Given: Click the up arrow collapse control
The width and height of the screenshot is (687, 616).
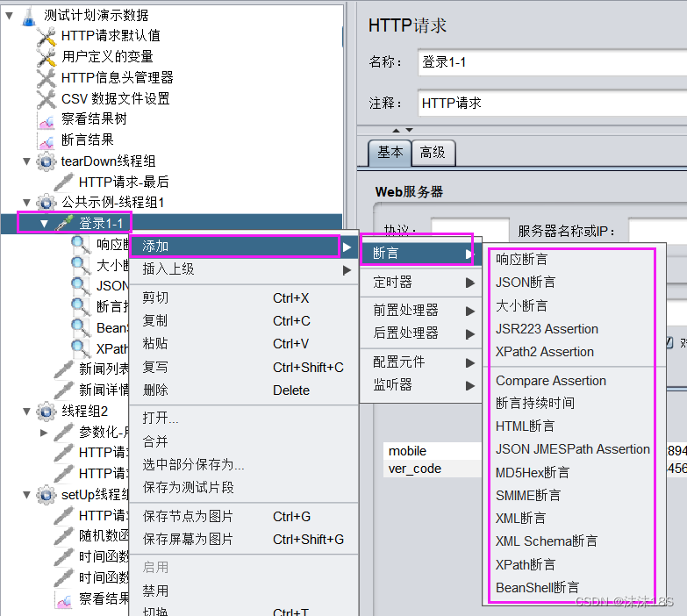Looking at the screenshot, I should coord(396,130).
